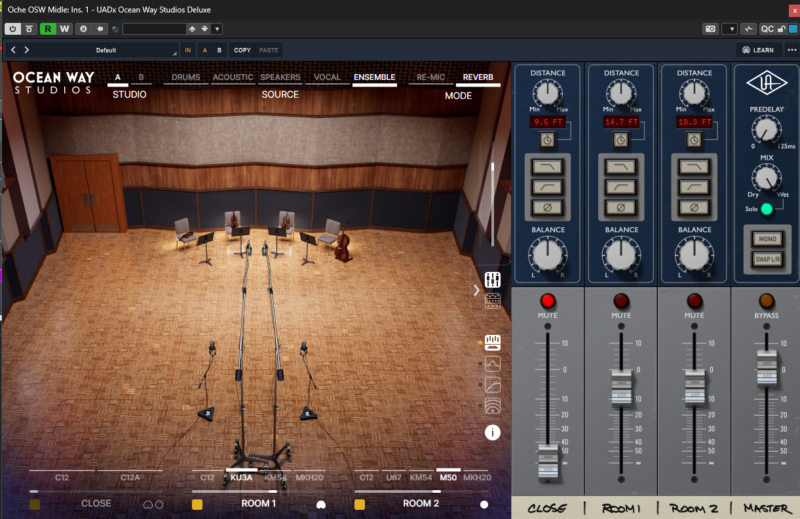Go to next preset with right chevron
The width and height of the screenshot is (800, 519).
[27, 50]
